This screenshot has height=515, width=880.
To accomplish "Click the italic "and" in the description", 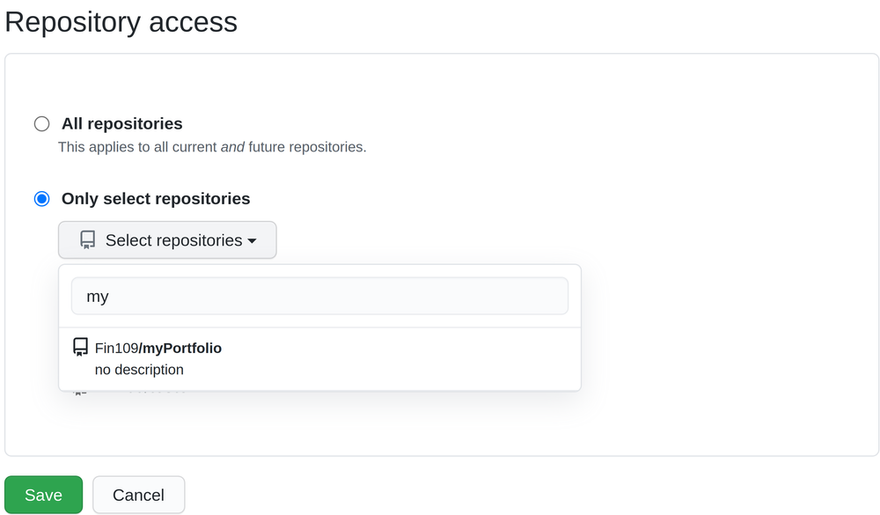I will pyautogui.click(x=233, y=147).
